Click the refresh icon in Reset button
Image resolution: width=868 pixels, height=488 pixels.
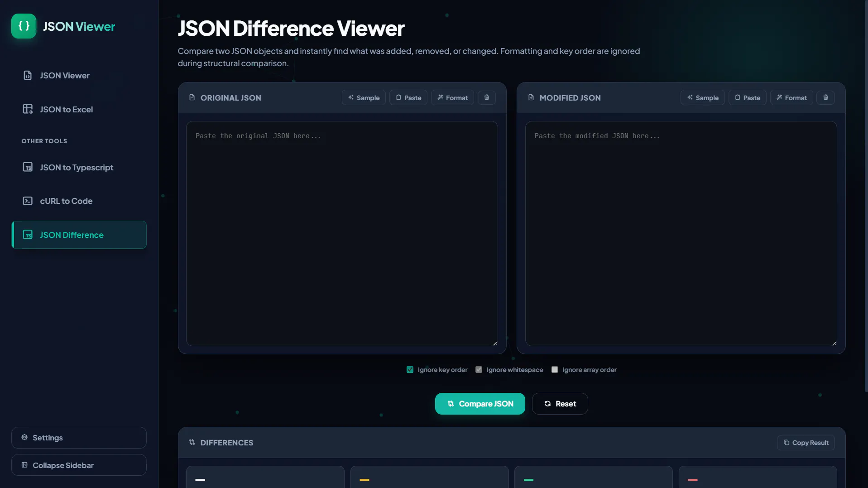(547, 404)
